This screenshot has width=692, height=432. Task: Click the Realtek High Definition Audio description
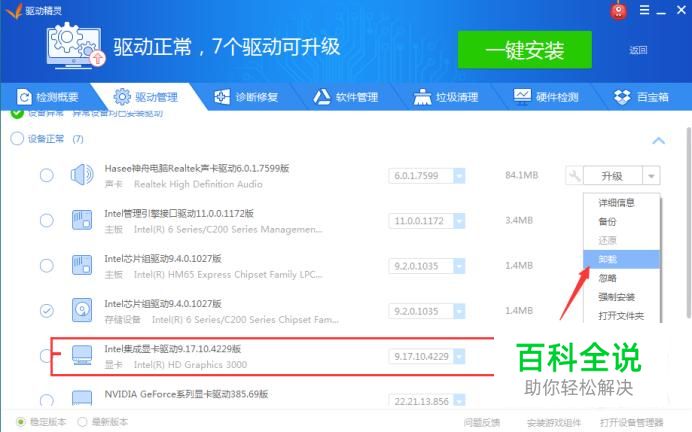click(x=198, y=184)
